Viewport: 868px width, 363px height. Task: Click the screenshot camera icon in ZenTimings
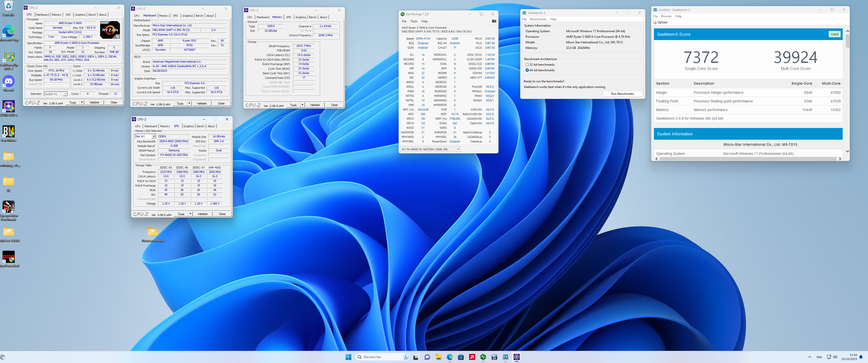[494, 21]
